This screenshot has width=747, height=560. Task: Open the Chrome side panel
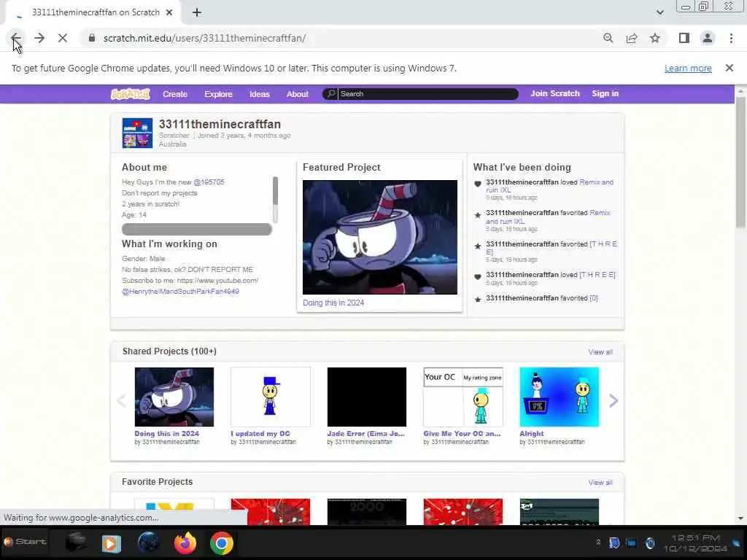(684, 38)
